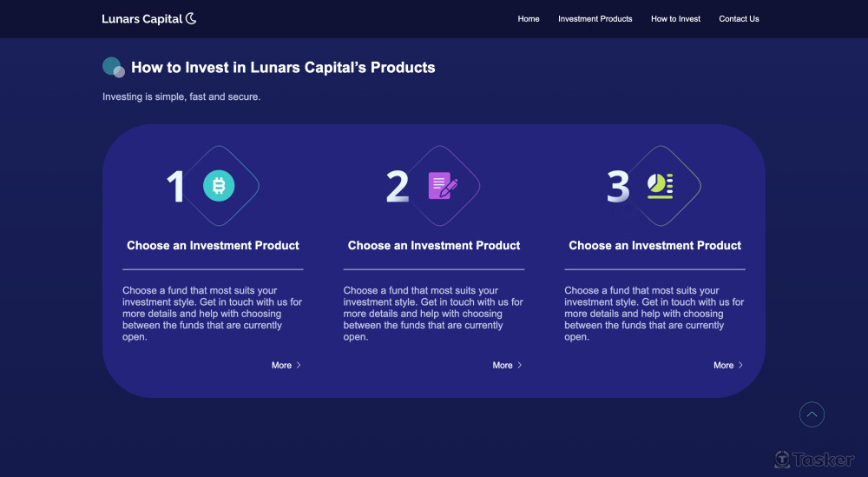Open the Home menu item

(529, 19)
